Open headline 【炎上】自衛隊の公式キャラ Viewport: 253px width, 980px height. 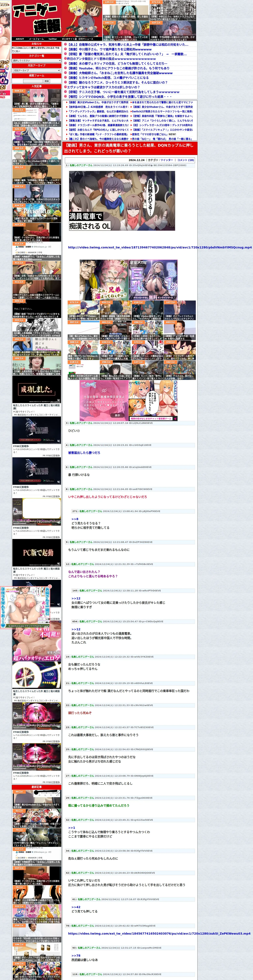coord(128,45)
